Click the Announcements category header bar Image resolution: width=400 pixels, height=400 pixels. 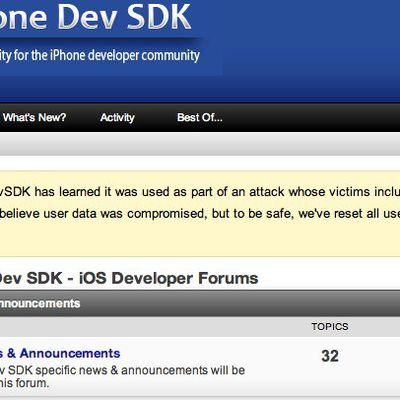click(x=200, y=303)
